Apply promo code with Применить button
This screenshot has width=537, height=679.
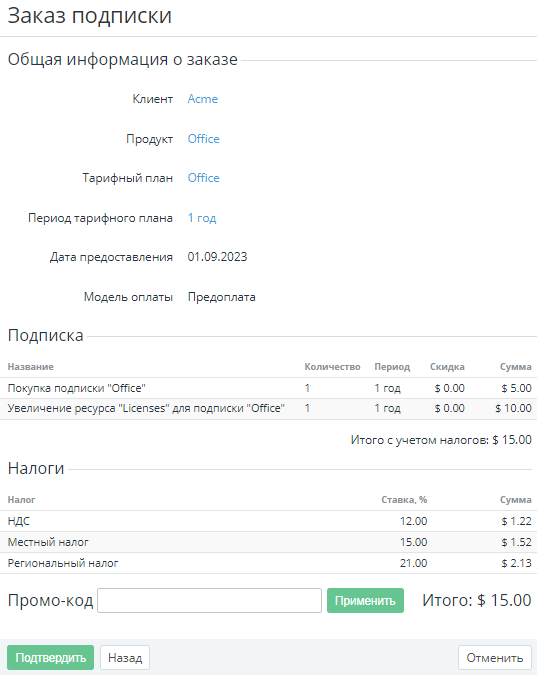point(365,600)
